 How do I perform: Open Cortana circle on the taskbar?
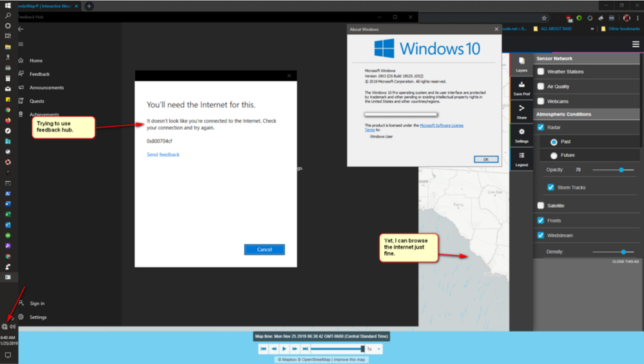(8, 26)
